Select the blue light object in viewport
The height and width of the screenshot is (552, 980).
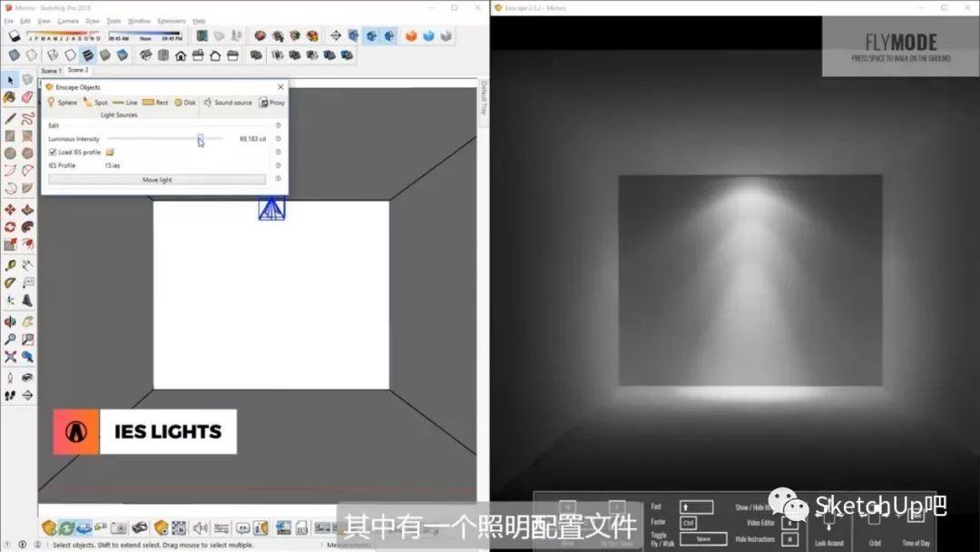[x=272, y=209]
